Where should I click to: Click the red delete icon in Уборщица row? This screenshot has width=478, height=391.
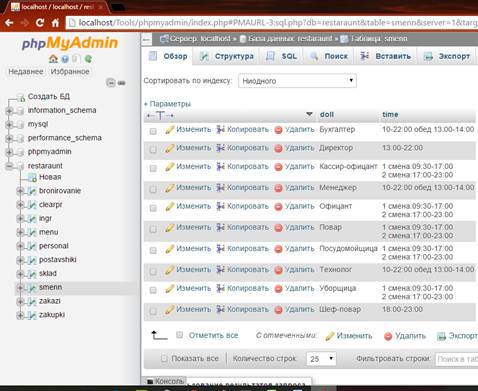pyautogui.click(x=278, y=289)
